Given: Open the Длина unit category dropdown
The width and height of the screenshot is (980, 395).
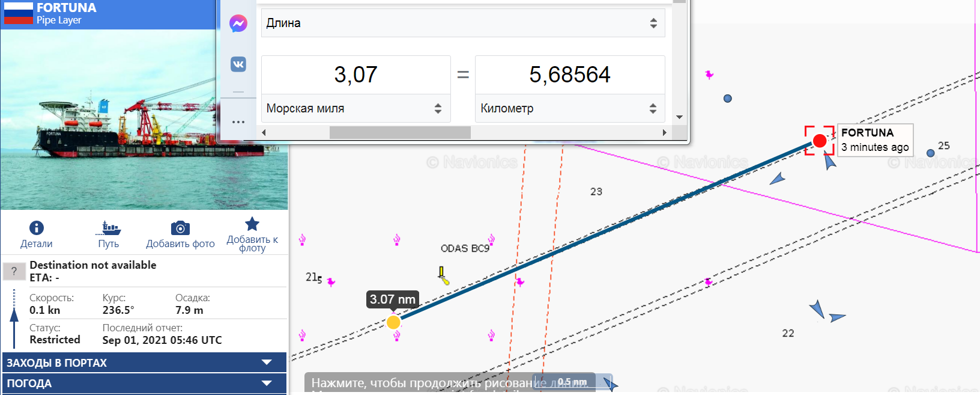Looking at the screenshot, I should click(462, 23).
